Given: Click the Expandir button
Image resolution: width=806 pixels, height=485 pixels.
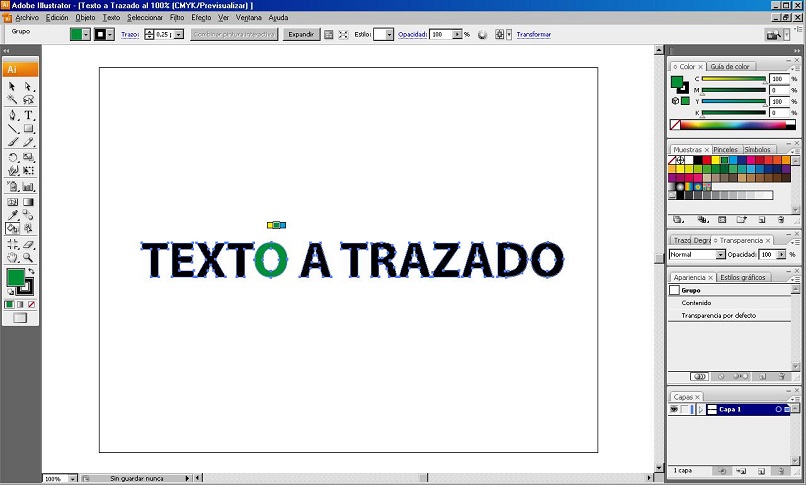Looking at the screenshot, I should [x=301, y=34].
